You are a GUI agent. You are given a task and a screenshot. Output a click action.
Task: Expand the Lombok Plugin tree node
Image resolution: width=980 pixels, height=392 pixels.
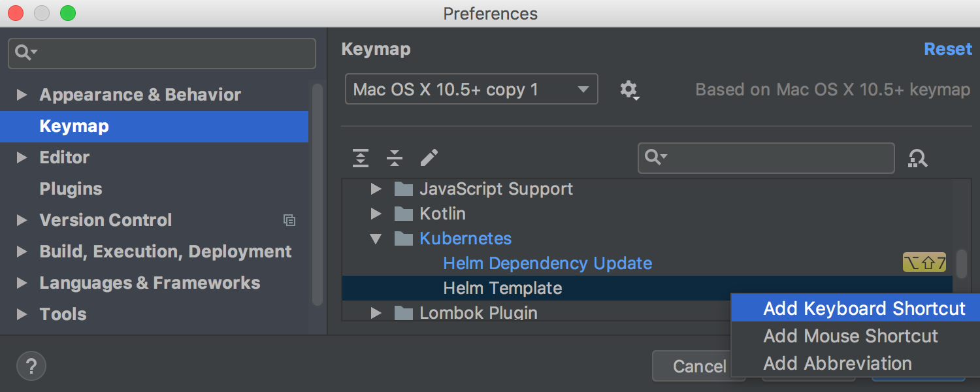click(376, 314)
